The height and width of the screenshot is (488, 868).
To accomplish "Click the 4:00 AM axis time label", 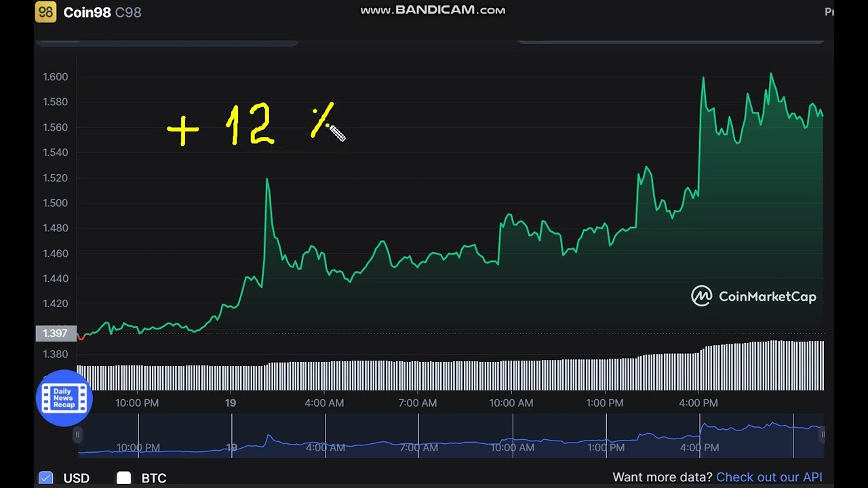I will (x=324, y=403).
